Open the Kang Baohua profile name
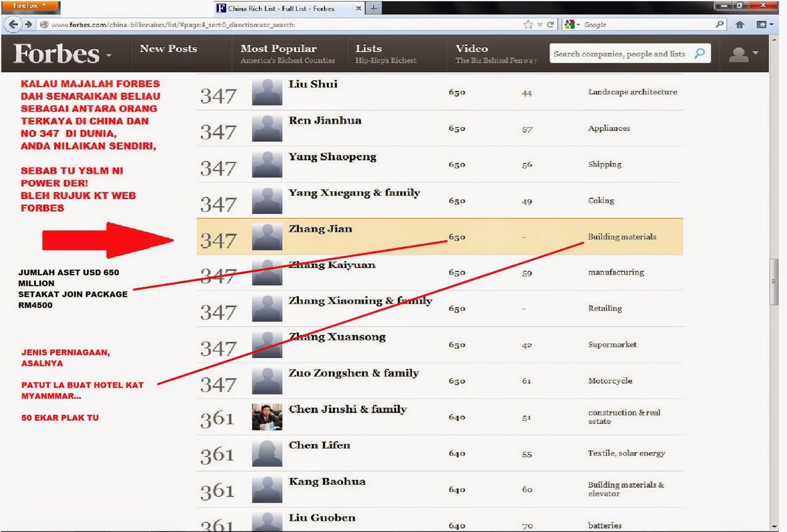Image resolution: width=787 pixels, height=532 pixels. 327,482
